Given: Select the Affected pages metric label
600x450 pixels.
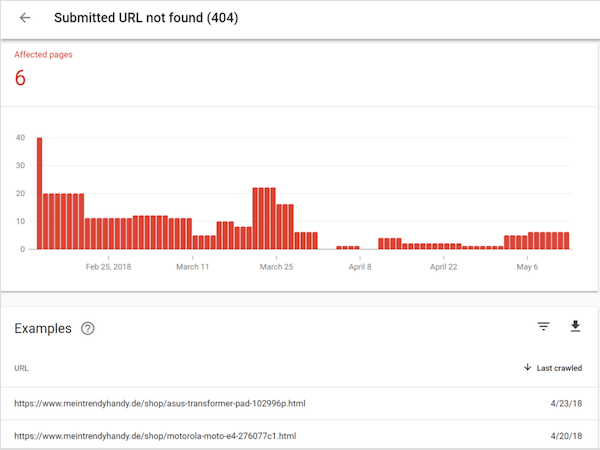Looking at the screenshot, I should (43, 55).
